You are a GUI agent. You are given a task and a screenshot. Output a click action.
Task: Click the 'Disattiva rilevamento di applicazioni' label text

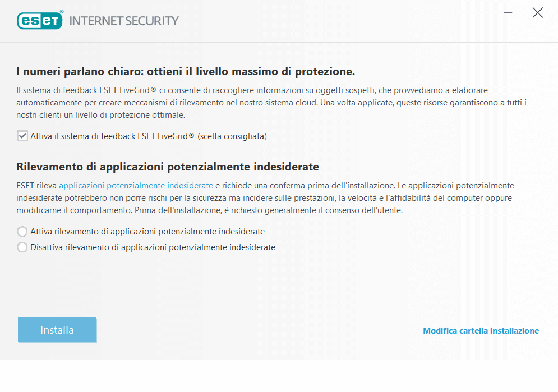153,247
